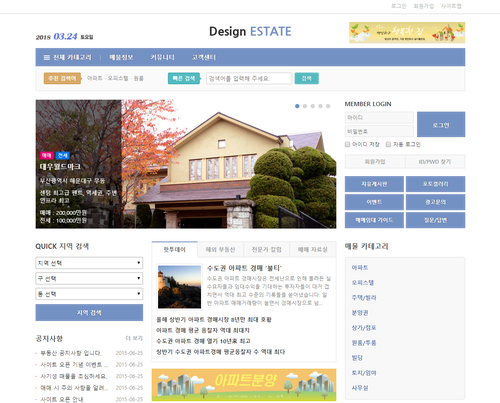Screen dimensions: 500x403
Task: Open the 전체 카테고리 hamburger menu icon
Action: pos(47,57)
